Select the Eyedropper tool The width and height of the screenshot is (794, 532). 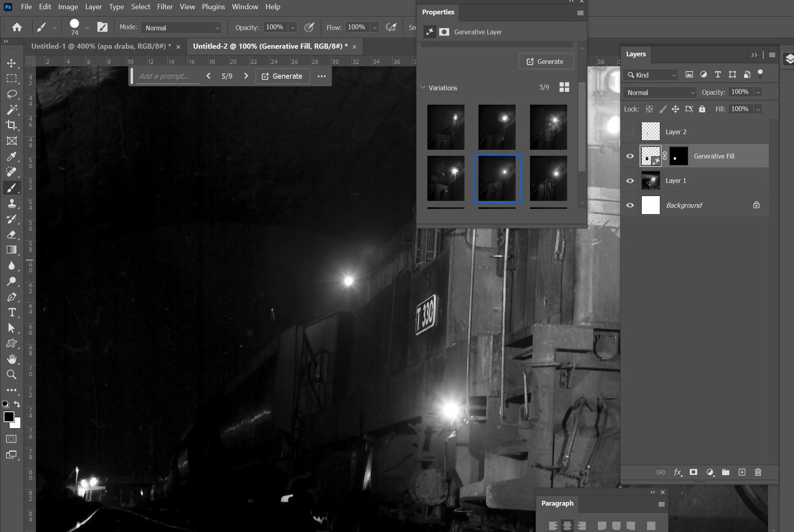[x=12, y=156]
